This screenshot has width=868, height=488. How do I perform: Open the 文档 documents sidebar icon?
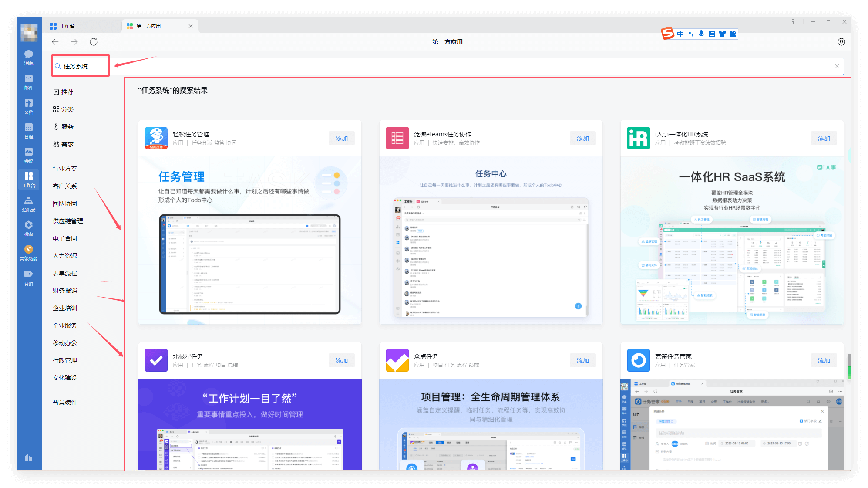(29, 106)
